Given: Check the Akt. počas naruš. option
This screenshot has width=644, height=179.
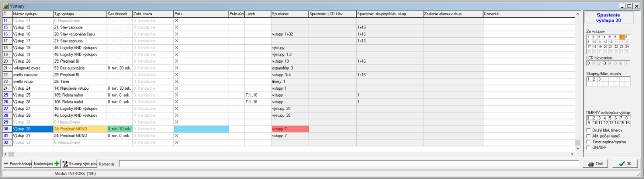Looking at the screenshot, I should click(x=588, y=136).
